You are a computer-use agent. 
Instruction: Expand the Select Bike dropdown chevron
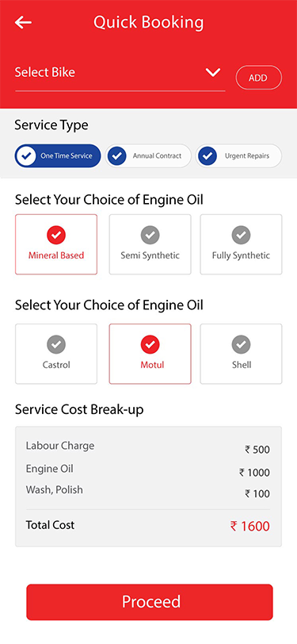click(213, 73)
